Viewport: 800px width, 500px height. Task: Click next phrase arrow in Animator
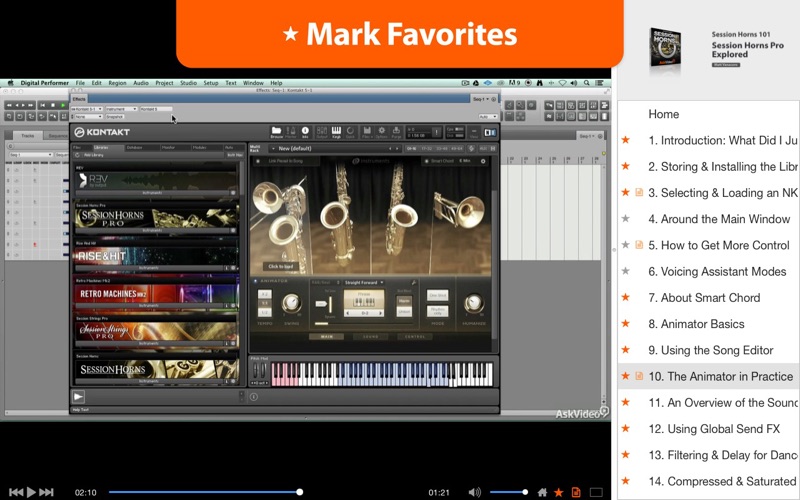coord(380,313)
